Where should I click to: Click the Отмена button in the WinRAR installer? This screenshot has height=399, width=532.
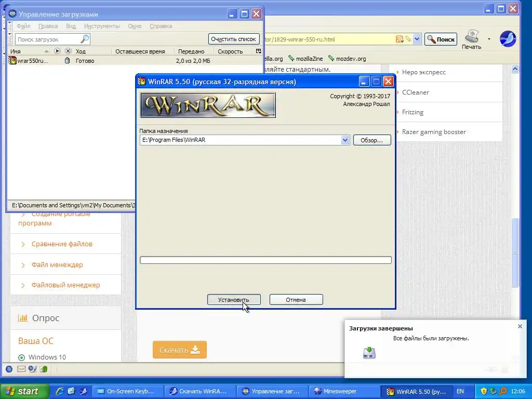[296, 300]
